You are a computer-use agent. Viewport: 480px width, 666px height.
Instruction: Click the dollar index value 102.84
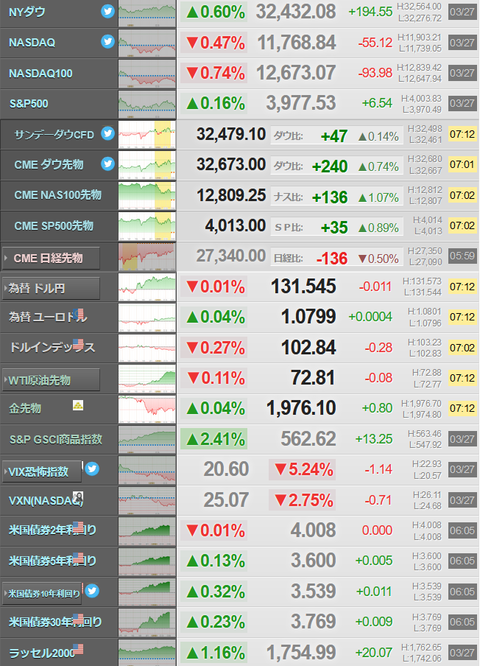coord(308,347)
